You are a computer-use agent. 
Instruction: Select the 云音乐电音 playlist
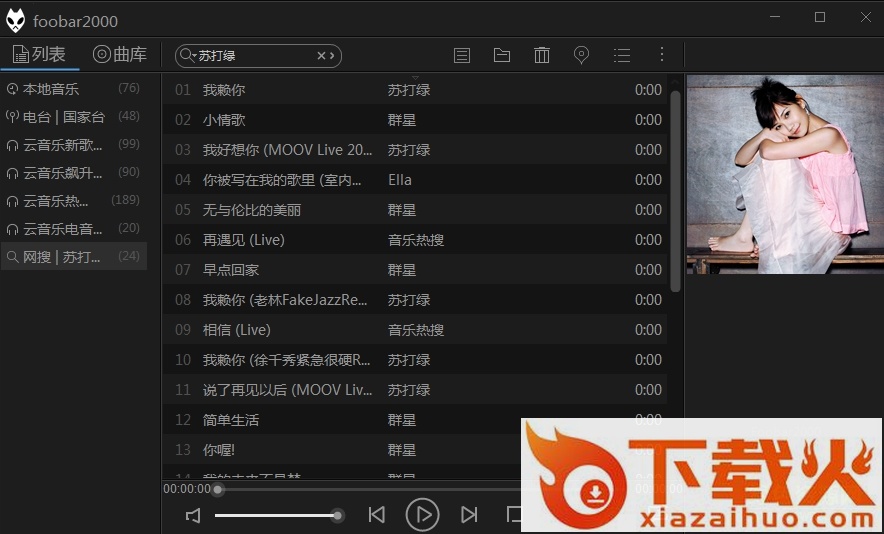74,229
